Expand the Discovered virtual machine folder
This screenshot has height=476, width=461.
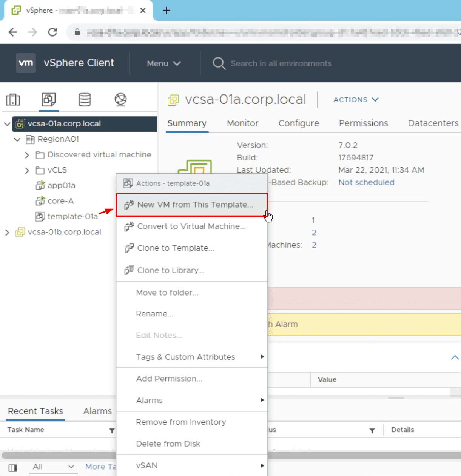(x=27, y=155)
